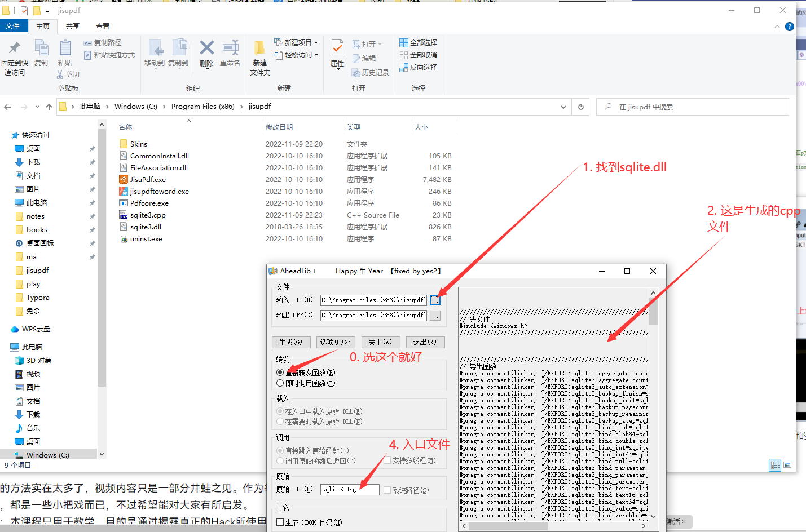Image resolution: width=806 pixels, height=532 pixels.
Task: Click 粘贴快捷方式 in ribbon
Action: [x=109, y=55]
